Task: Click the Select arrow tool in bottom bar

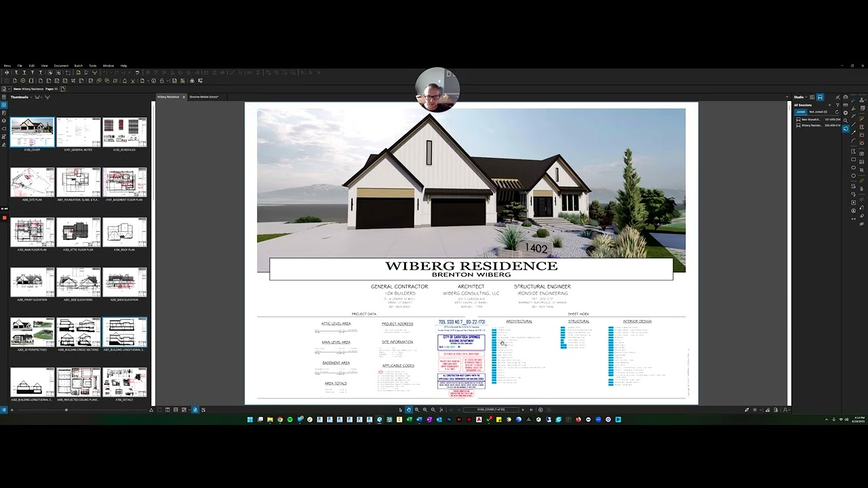Action: point(401,409)
